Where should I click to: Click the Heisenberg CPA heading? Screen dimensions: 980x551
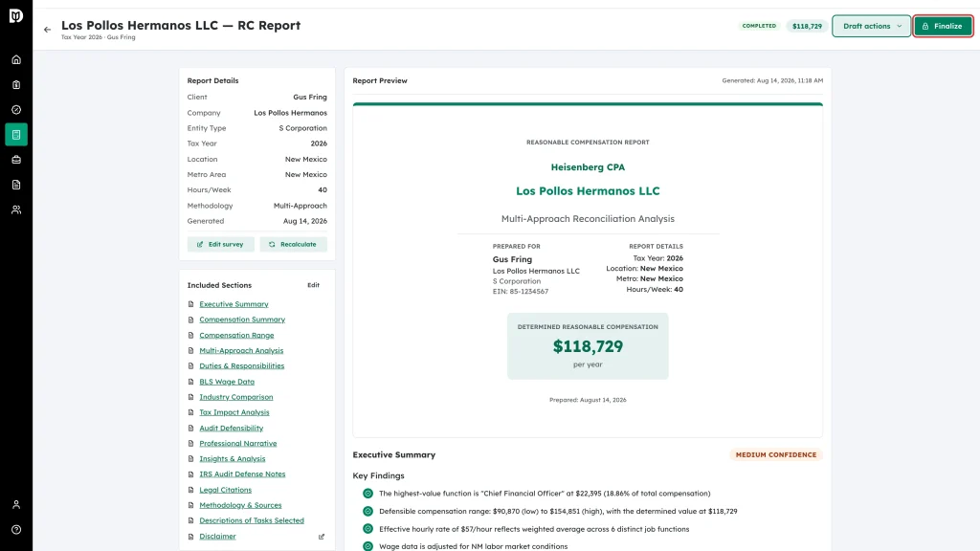click(588, 167)
